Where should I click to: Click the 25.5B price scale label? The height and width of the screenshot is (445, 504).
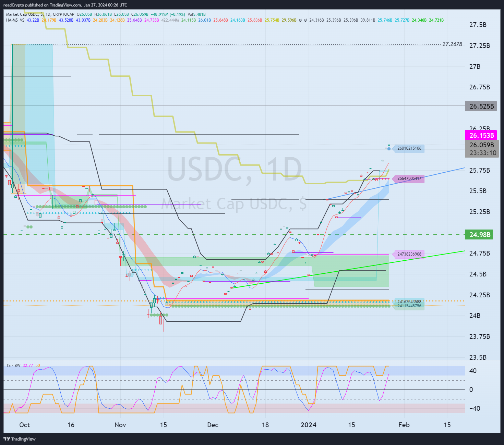[478, 191]
